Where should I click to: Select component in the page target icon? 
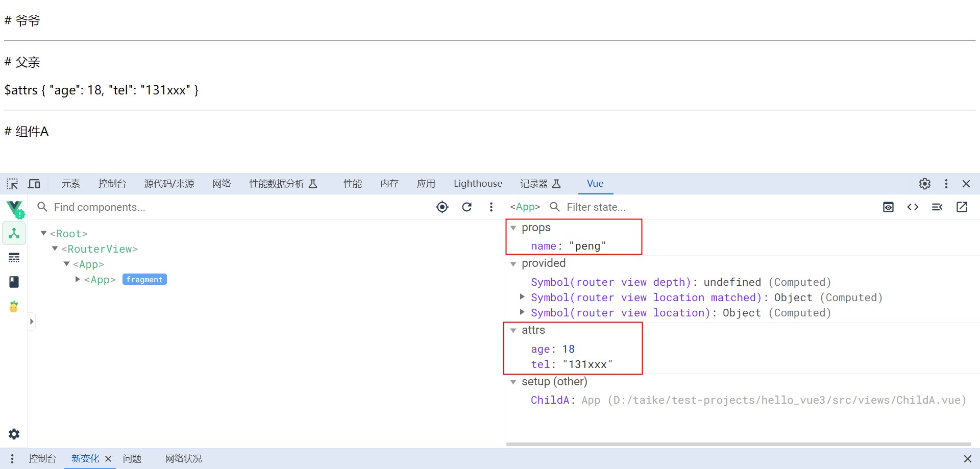pyautogui.click(x=443, y=207)
